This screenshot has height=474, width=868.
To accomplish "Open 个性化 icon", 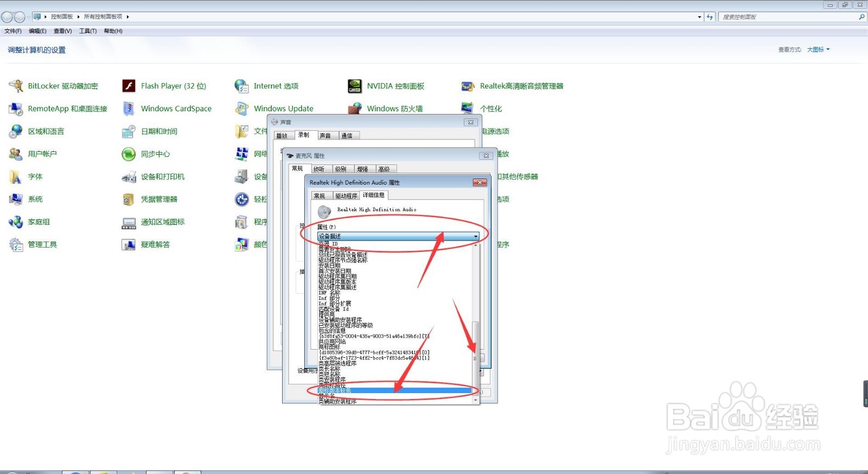I will tap(468, 108).
